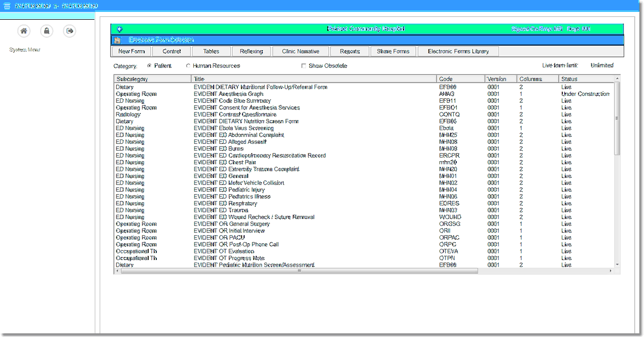Open the Electronic Forms Library
Screen dimensions: 644x338
click(x=458, y=51)
